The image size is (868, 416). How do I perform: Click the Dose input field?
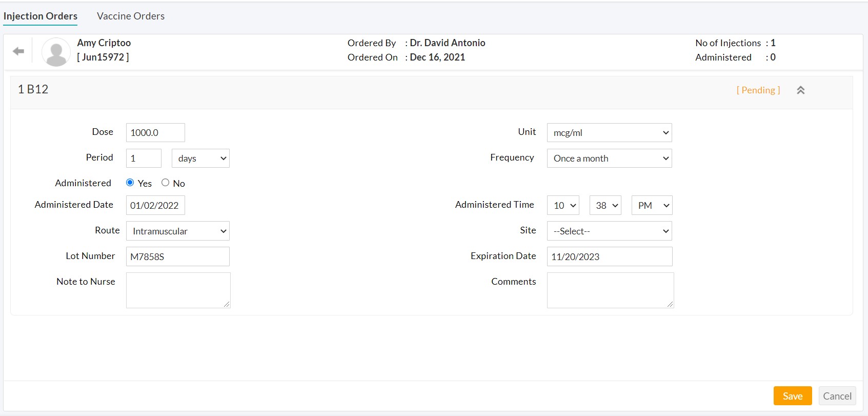155,133
